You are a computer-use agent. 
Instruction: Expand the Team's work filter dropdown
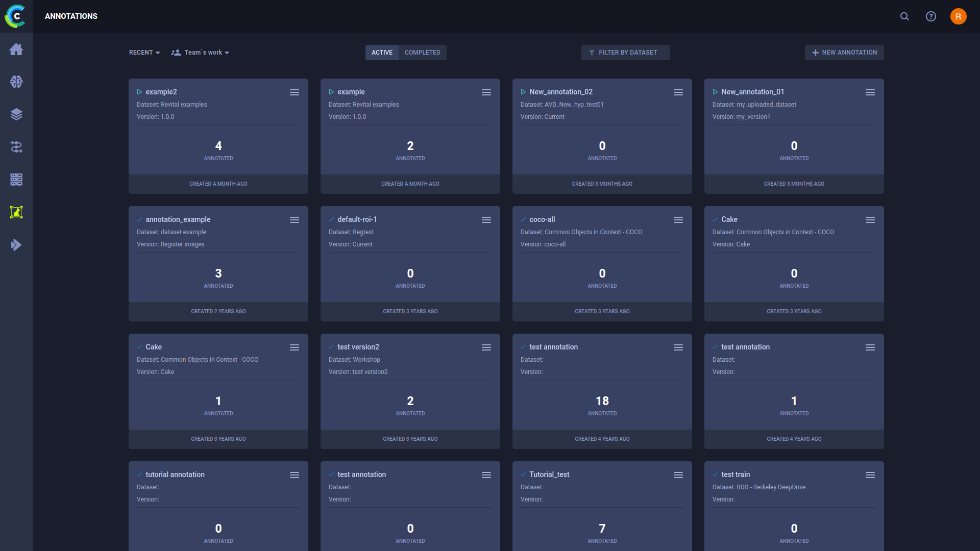[x=201, y=53]
